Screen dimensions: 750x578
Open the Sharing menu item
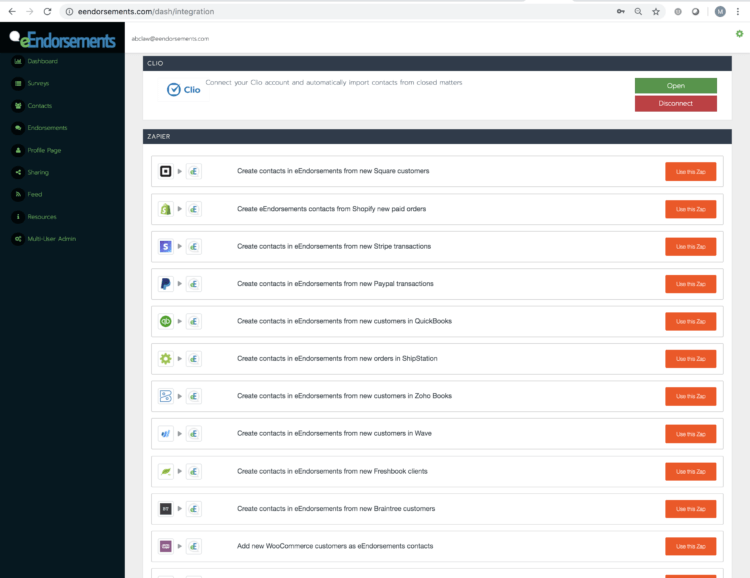tap(38, 172)
